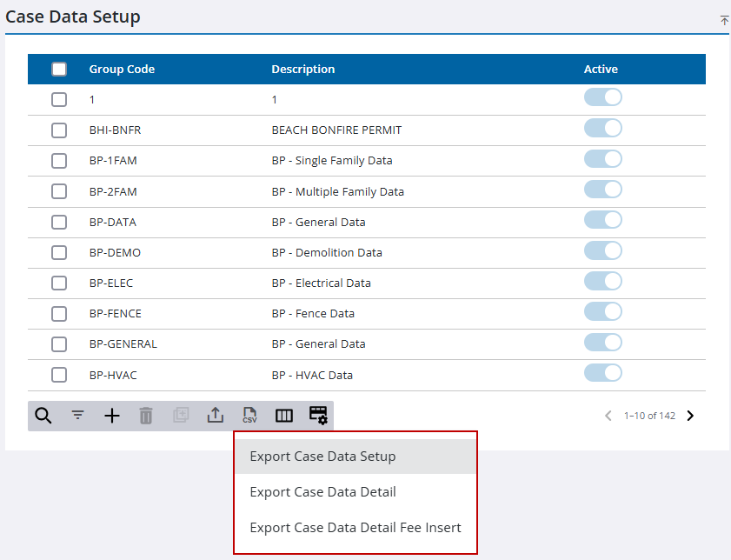Tick the select-all header checkbox
The image size is (731, 560).
tap(59, 70)
